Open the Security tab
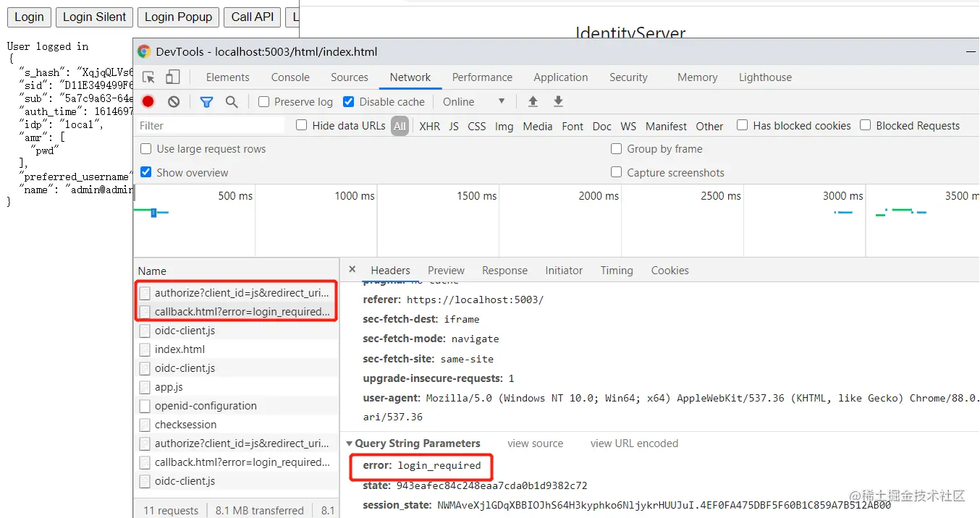980x518 pixels. point(628,77)
